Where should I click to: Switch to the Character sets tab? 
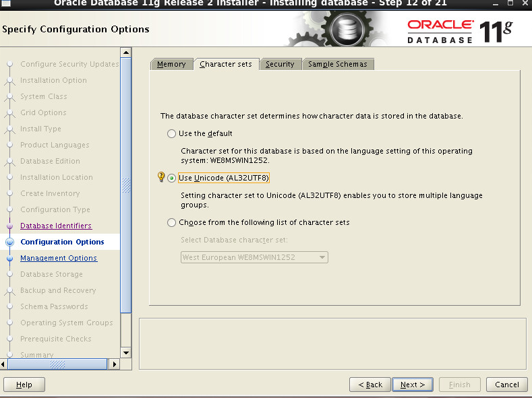point(226,64)
